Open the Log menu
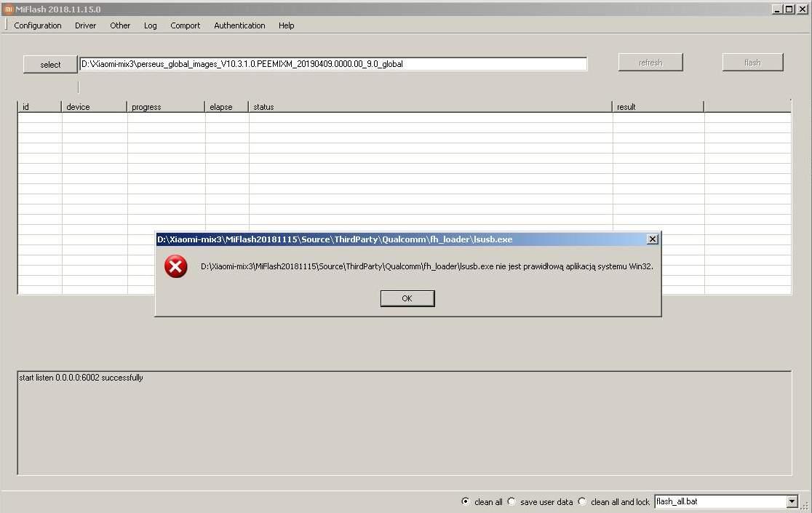The width and height of the screenshot is (812, 513). point(150,25)
